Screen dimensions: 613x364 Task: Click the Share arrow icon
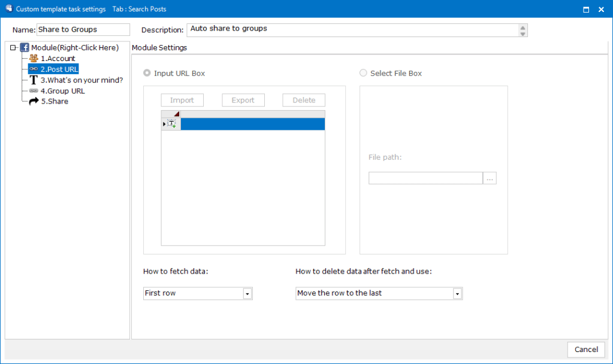coord(34,102)
